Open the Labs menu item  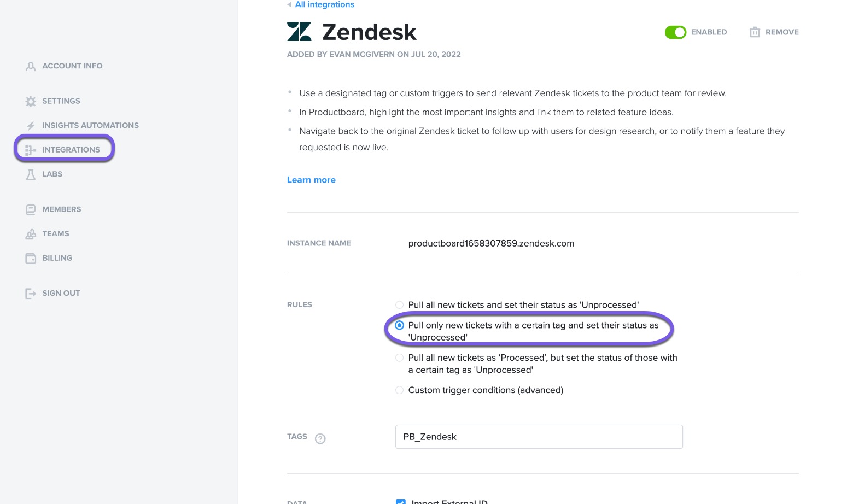click(52, 174)
